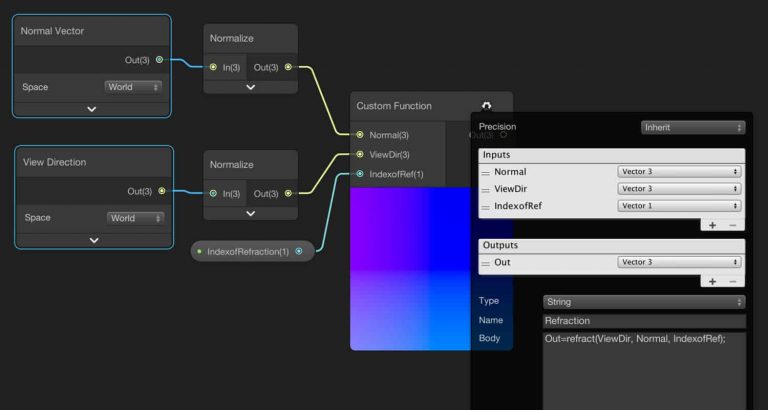
Task: Click IndexofRefraction(1) property output port
Action: (x=299, y=251)
